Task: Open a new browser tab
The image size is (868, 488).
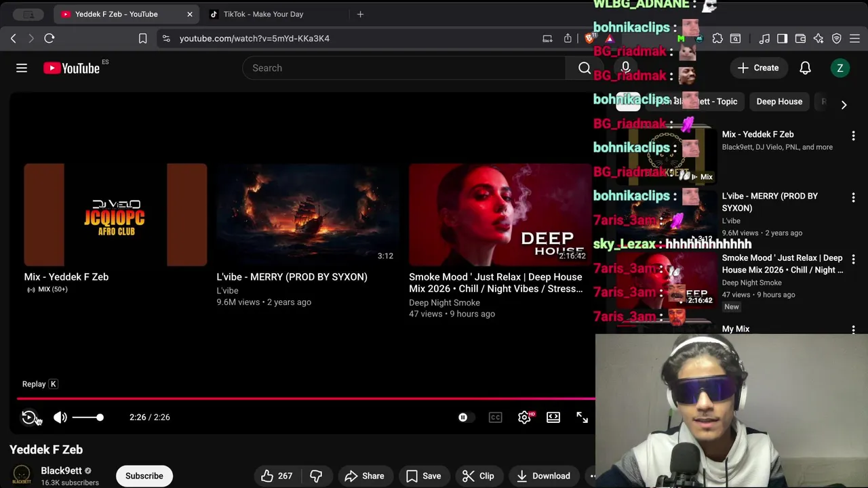Action: [360, 14]
